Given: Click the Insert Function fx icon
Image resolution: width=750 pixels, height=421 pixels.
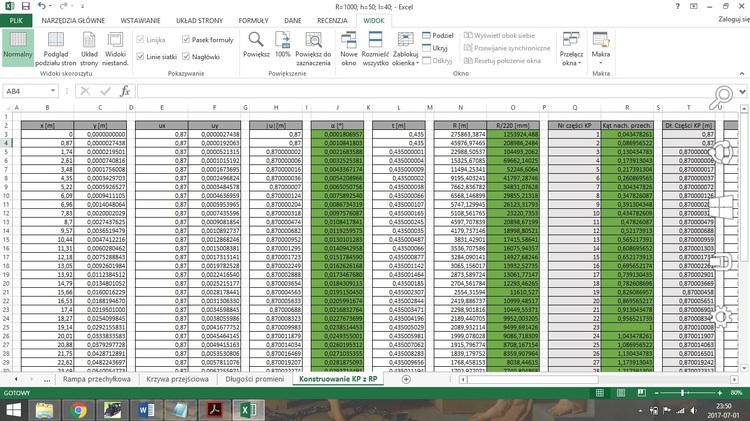Looking at the screenshot, I should [125, 91].
